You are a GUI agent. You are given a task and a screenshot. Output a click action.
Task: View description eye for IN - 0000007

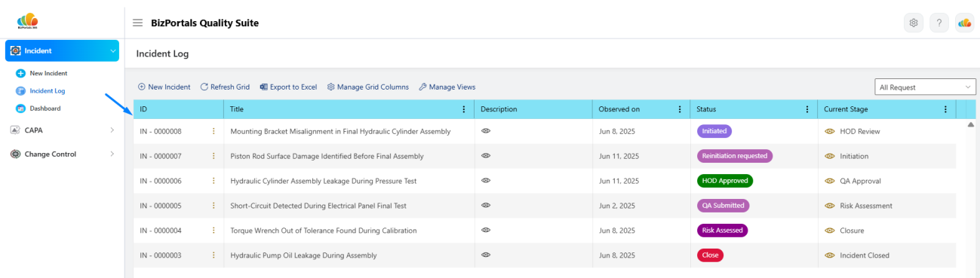tap(486, 156)
